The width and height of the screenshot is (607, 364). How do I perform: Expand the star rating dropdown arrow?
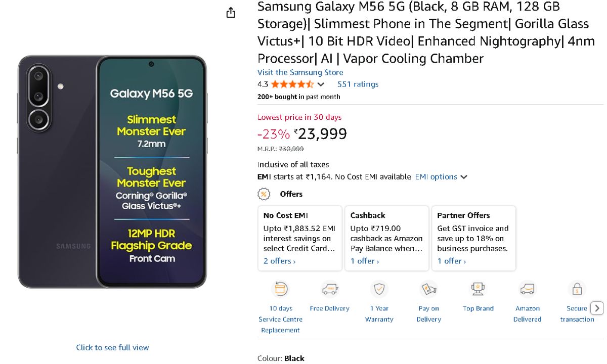321,84
